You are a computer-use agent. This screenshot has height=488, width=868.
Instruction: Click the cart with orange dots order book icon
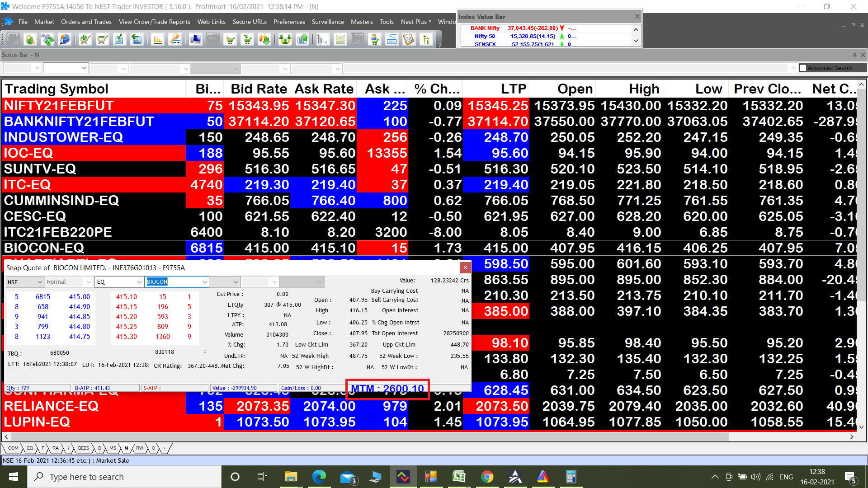click(230, 40)
